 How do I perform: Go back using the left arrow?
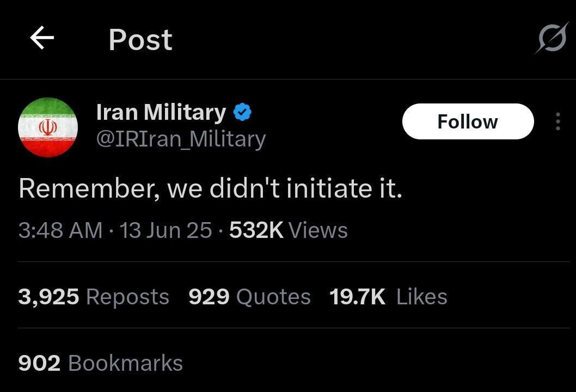click(x=42, y=38)
